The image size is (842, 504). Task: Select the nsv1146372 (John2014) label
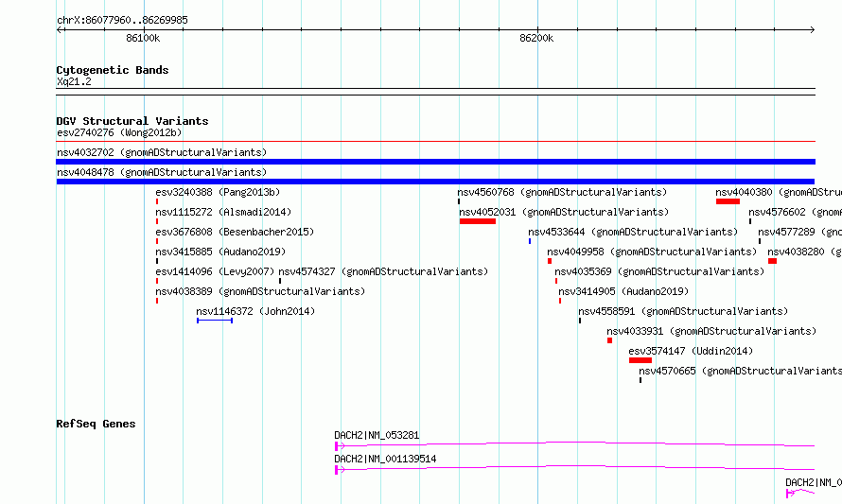(x=255, y=311)
